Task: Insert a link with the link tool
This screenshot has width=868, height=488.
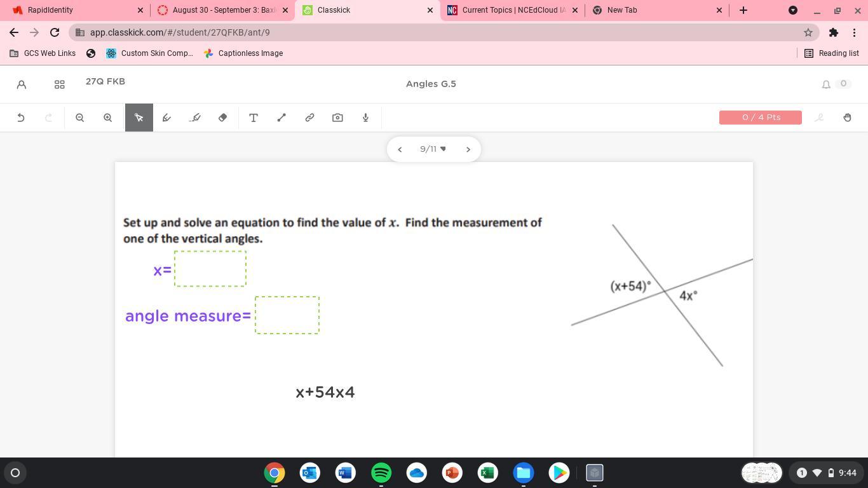Action: (309, 118)
